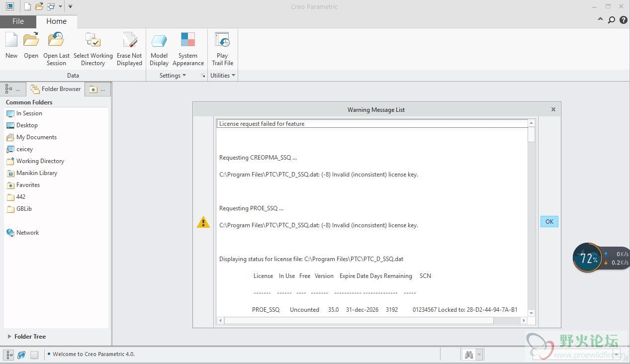This screenshot has height=364, width=630.
Task: Click the quick access Open folder icon
Action: [39, 6]
